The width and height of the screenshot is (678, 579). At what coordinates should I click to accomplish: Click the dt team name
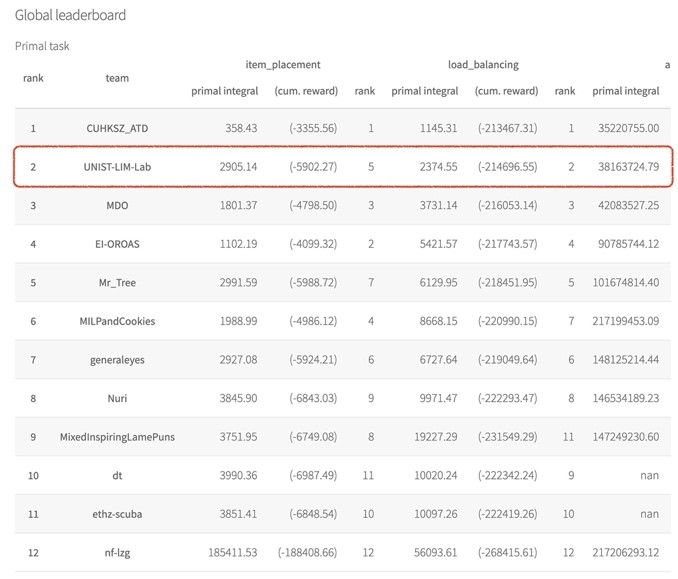[x=117, y=475]
